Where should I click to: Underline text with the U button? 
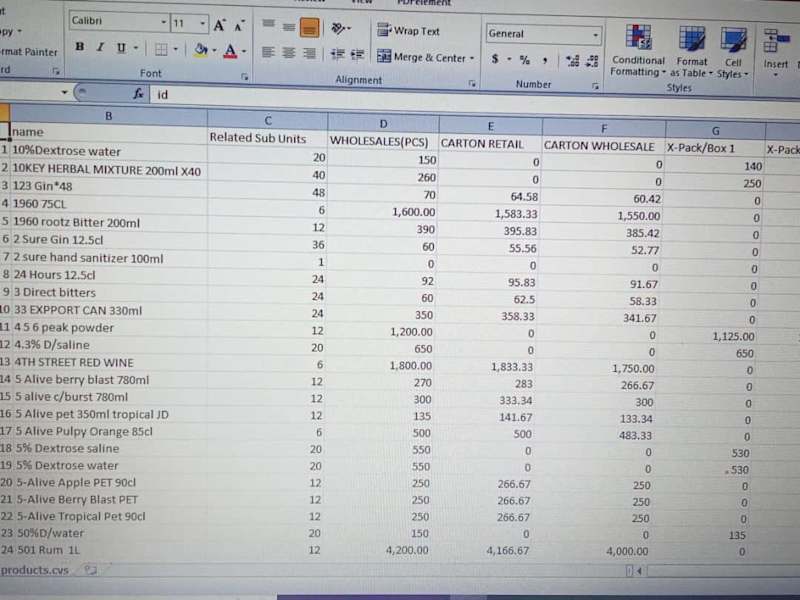point(121,48)
